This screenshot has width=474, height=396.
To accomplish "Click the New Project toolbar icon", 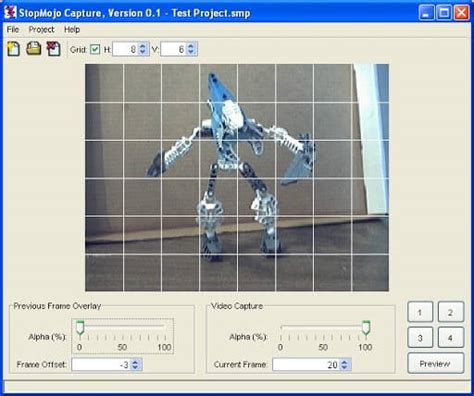I will tap(14, 49).
